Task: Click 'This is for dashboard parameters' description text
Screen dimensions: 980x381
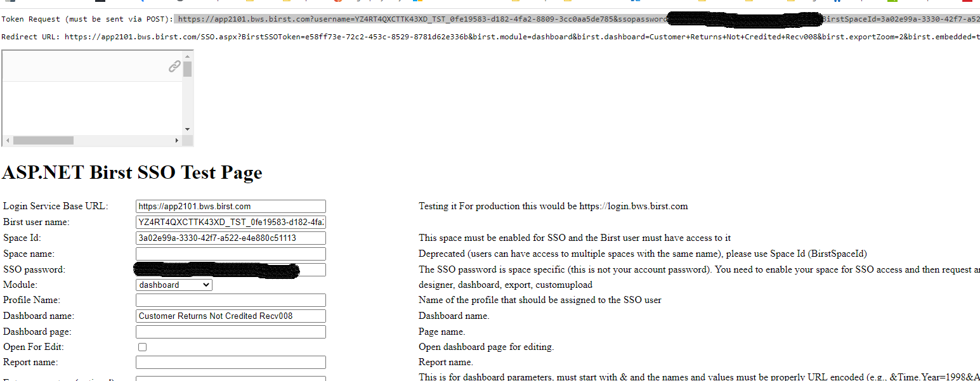Action: [x=699, y=377]
